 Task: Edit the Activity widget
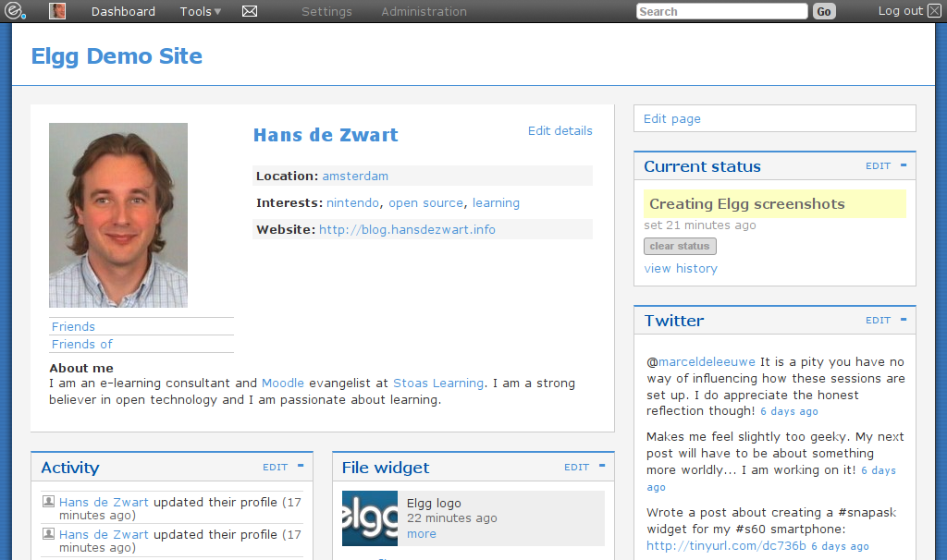click(275, 467)
